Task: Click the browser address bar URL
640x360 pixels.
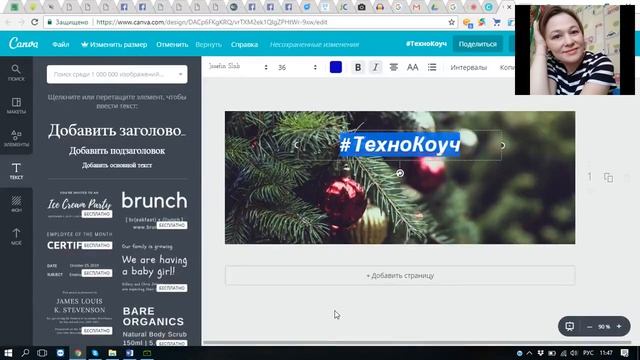Action: (211, 22)
